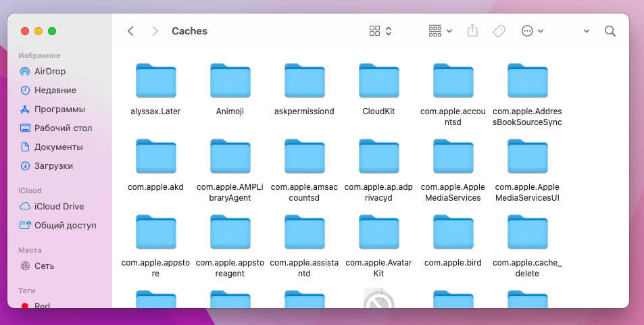Select the com.apple.cache_delete folder
The height and width of the screenshot is (325, 644).
[527, 232]
